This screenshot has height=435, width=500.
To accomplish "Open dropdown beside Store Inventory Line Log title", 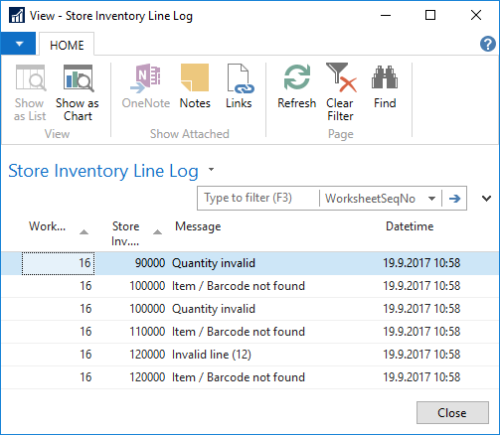I will (x=211, y=169).
